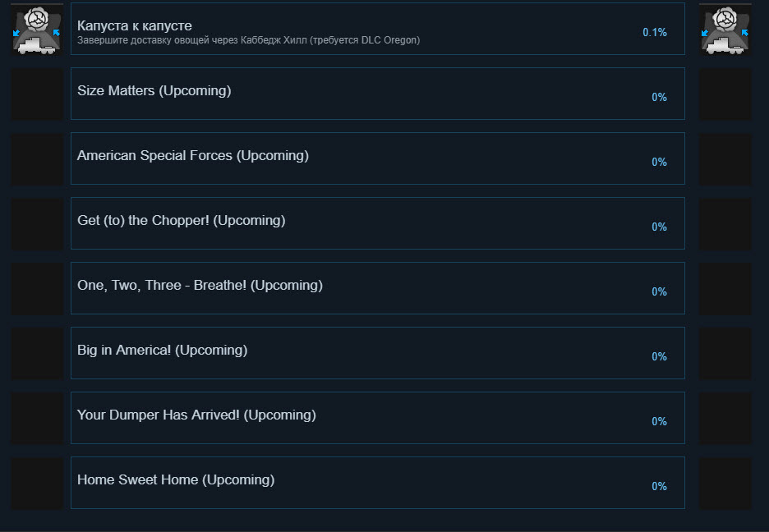Click the blank icon left of Size Matters
Viewport: 769px width, 532px height.
point(37,94)
